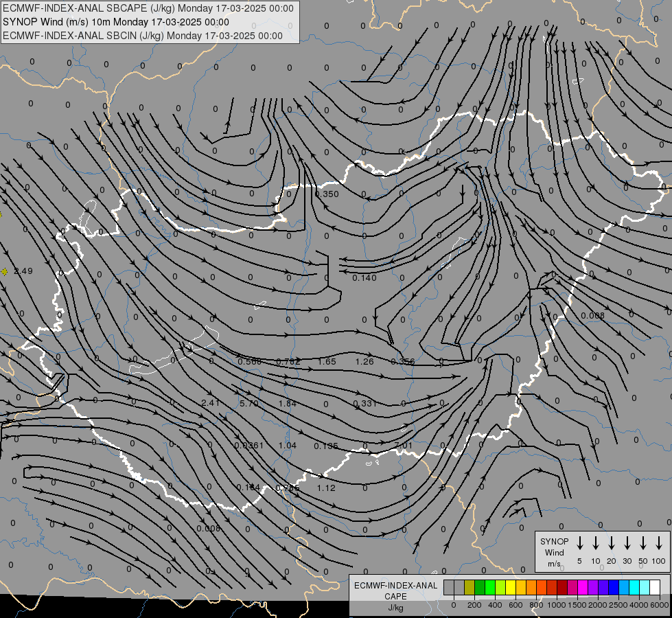The width and height of the screenshot is (672, 618).
Task: Select the bright yellow CAPE legend swatch
Action: tap(511, 587)
